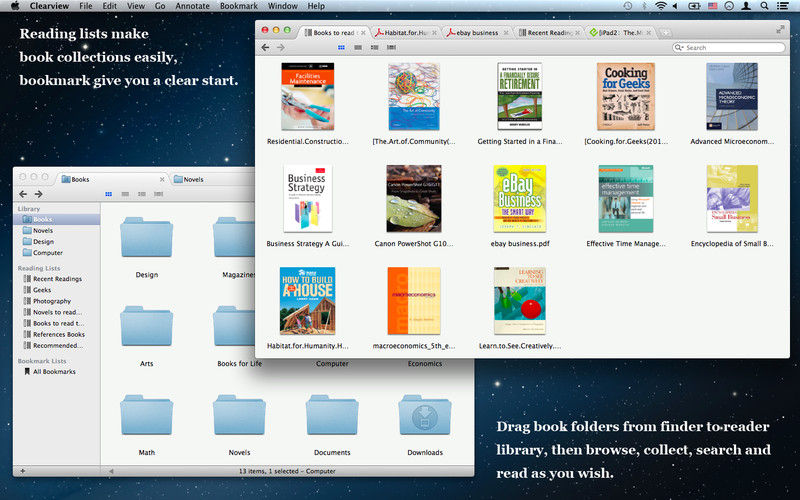Open the 'Novels to read...' reading list

coord(57,312)
